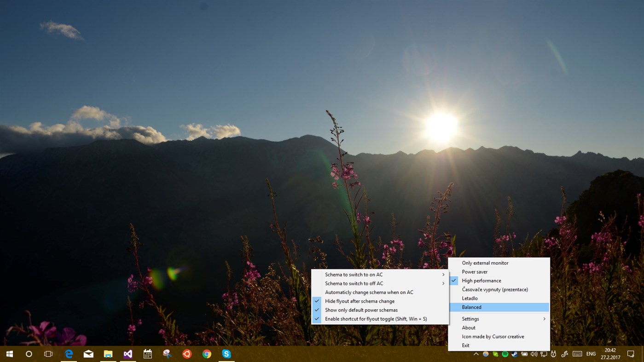Enable Automaticly change schema when on AC
This screenshot has width=644, height=362.
pos(369,292)
